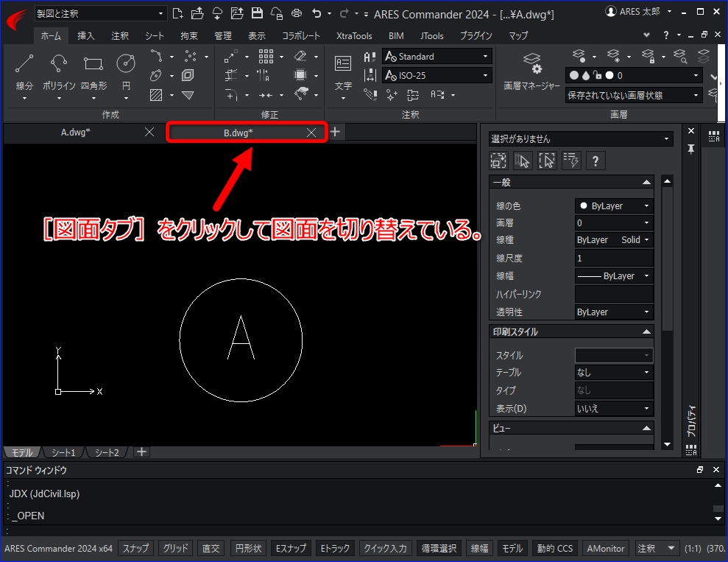The height and width of the screenshot is (562, 728).
Task: Toggle 線幅 lineweight display
Action: pyautogui.click(x=479, y=549)
